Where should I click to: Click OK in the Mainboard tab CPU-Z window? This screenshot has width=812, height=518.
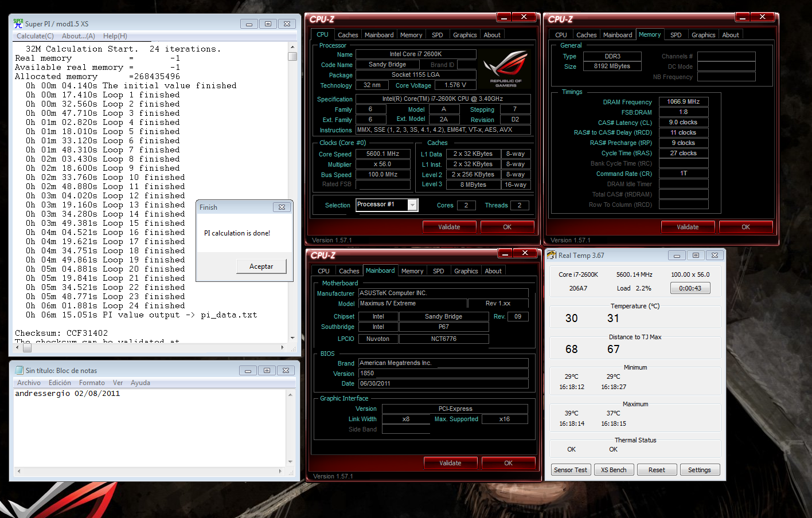pos(508,463)
